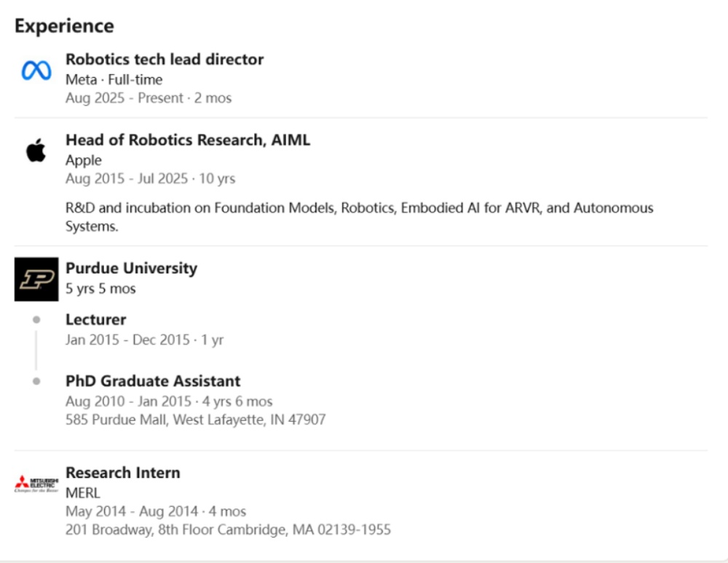Open the PhD Graduate Assistant role
728x563 pixels.
click(153, 381)
